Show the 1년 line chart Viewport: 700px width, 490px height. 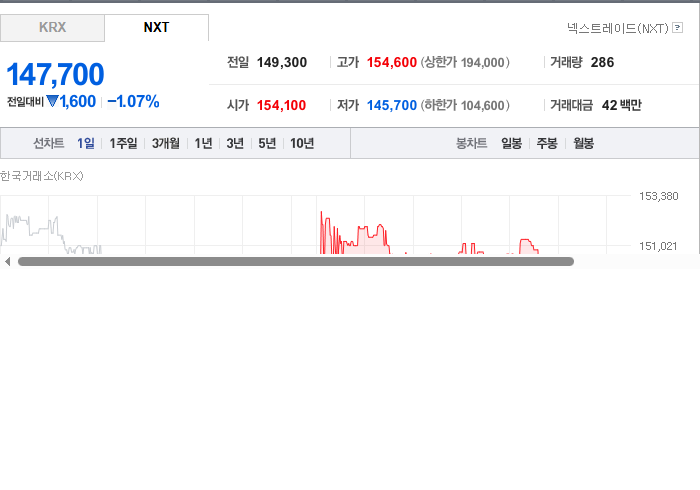pyautogui.click(x=203, y=143)
